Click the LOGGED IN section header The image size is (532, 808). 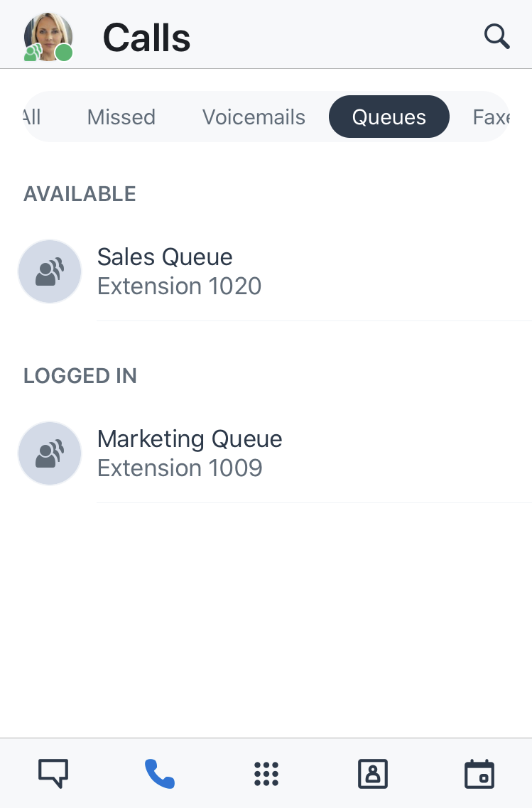pos(80,376)
